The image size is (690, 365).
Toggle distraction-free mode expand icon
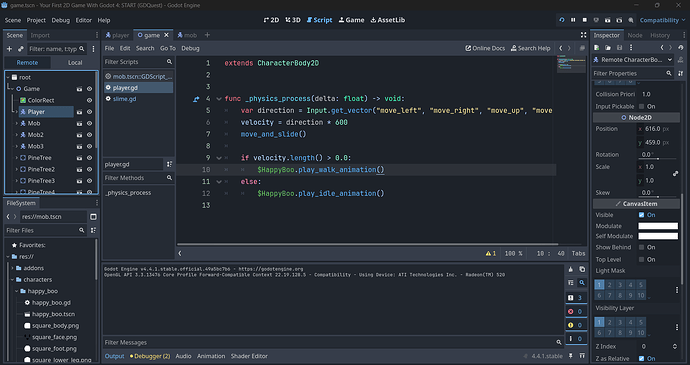pos(583,35)
